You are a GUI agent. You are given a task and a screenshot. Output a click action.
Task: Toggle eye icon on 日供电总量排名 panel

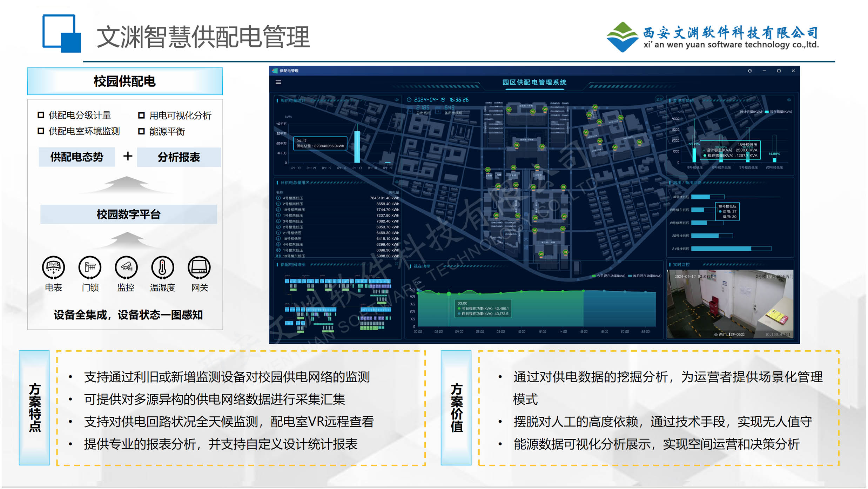[x=397, y=182]
